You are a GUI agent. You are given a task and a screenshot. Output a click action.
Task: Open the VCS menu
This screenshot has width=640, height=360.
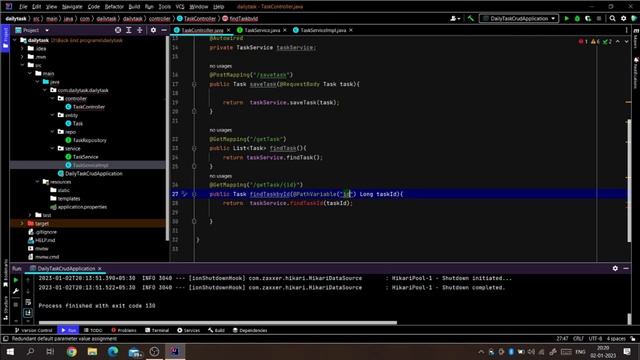(x=180, y=7)
